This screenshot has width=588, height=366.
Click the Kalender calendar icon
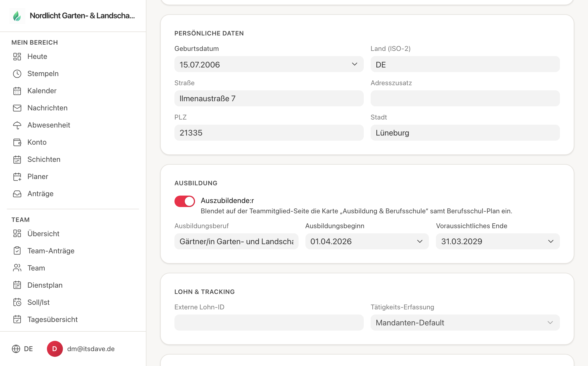coord(17,91)
